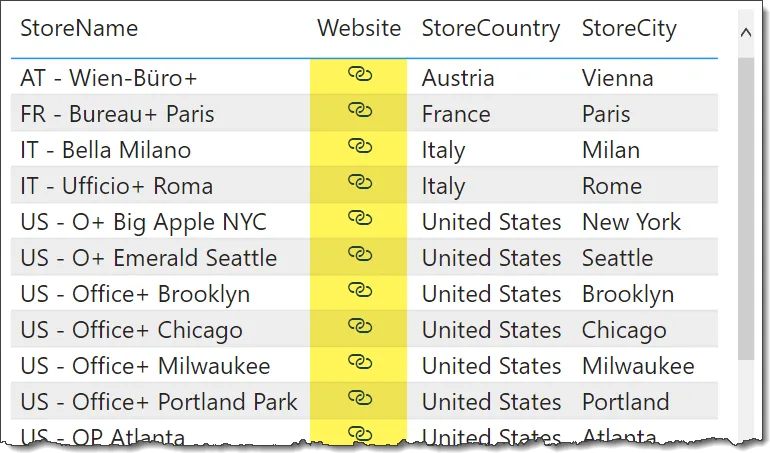Sort by the StoreCity column header
This screenshot has width=770, height=453.
[x=629, y=28]
